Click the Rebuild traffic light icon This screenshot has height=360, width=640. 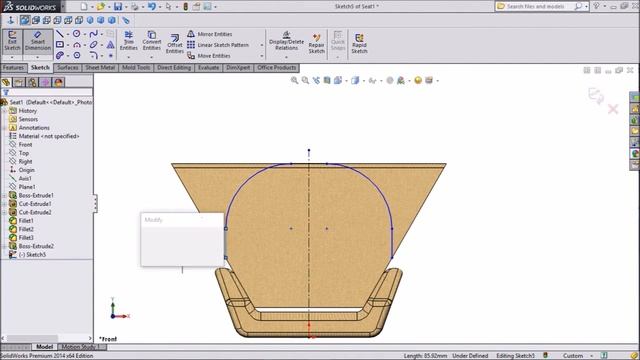[x=185, y=7]
